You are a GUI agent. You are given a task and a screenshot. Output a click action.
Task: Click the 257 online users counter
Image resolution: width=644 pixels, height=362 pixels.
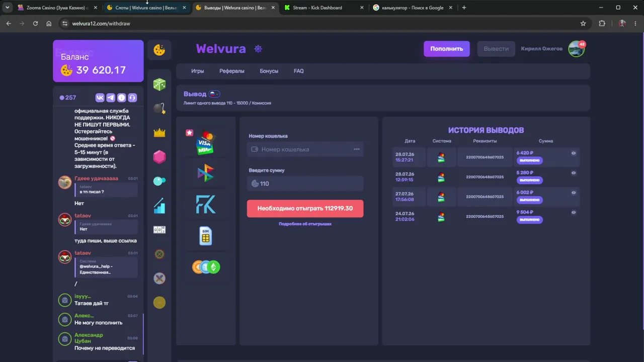(x=68, y=98)
